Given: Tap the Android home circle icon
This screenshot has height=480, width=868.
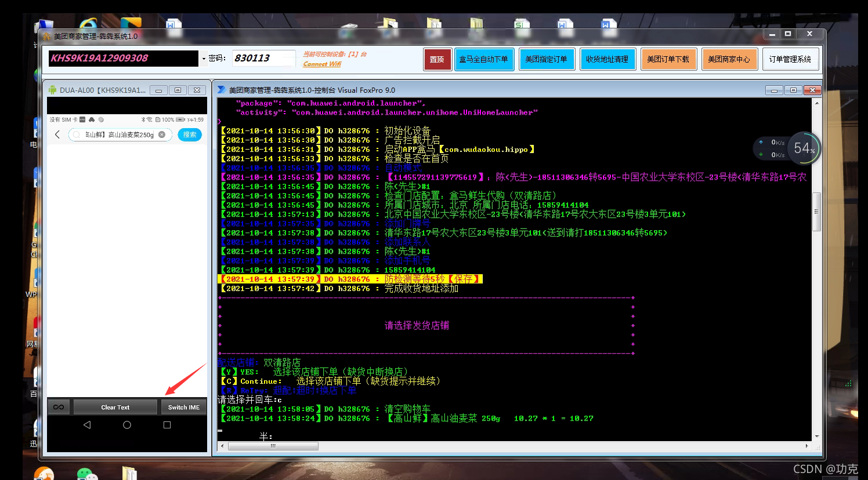Looking at the screenshot, I should click(127, 425).
